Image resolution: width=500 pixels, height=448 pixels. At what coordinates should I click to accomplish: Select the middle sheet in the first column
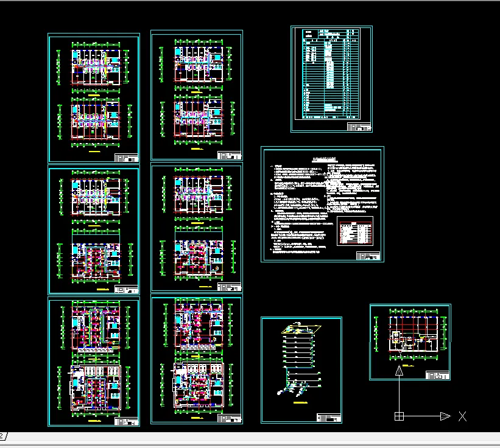pos(94,229)
